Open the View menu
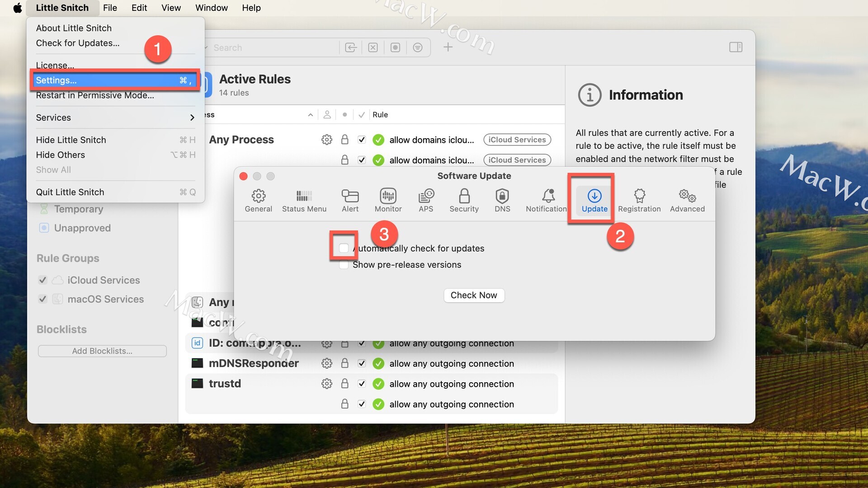The image size is (868, 488). click(x=171, y=8)
